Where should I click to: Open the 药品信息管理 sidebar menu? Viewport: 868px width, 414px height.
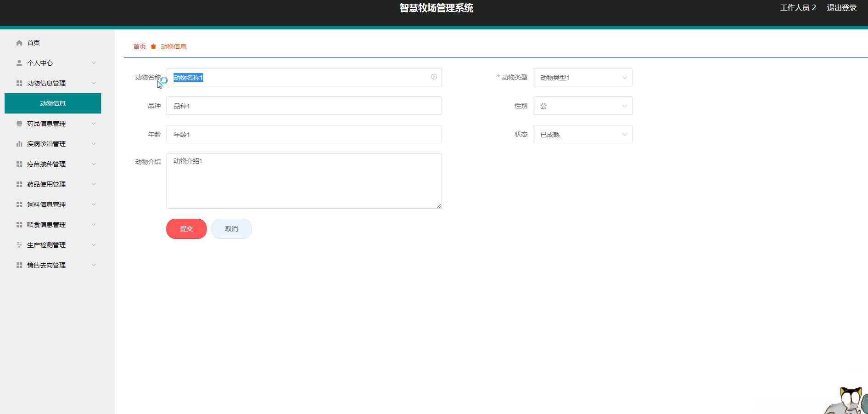coord(53,124)
